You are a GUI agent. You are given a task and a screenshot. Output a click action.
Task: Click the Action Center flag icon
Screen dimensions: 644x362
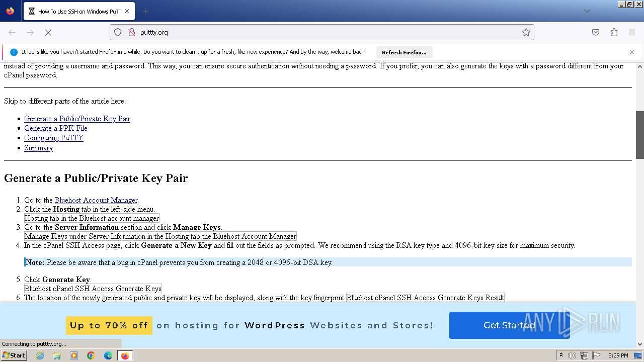coord(596,355)
